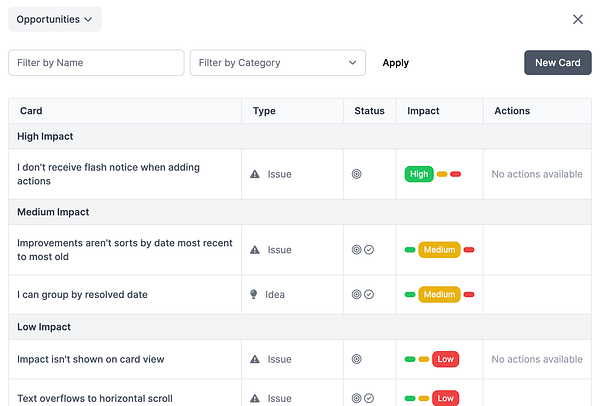Screen dimensions: 600x406
Task: Click the target status icon on the resolved date row
Action: pyautogui.click(x=356, y=295)
